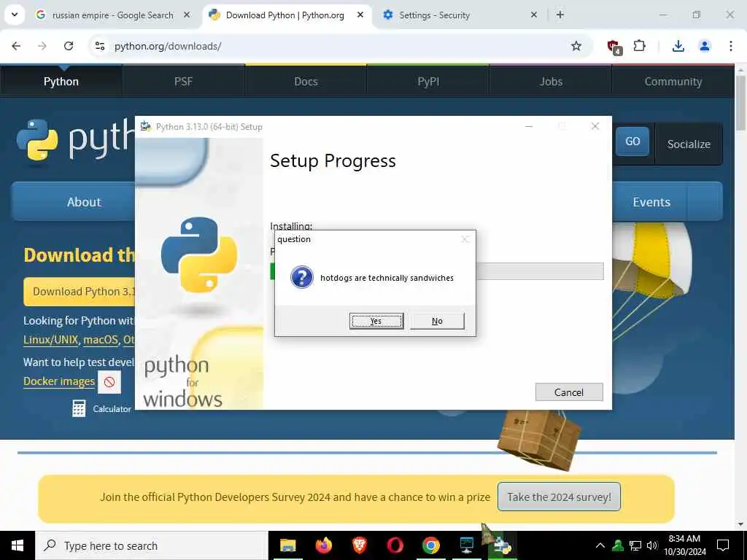Screen dimensions: 747x560
Task: Open Firefox from taskbar
Action: (323, 545)
